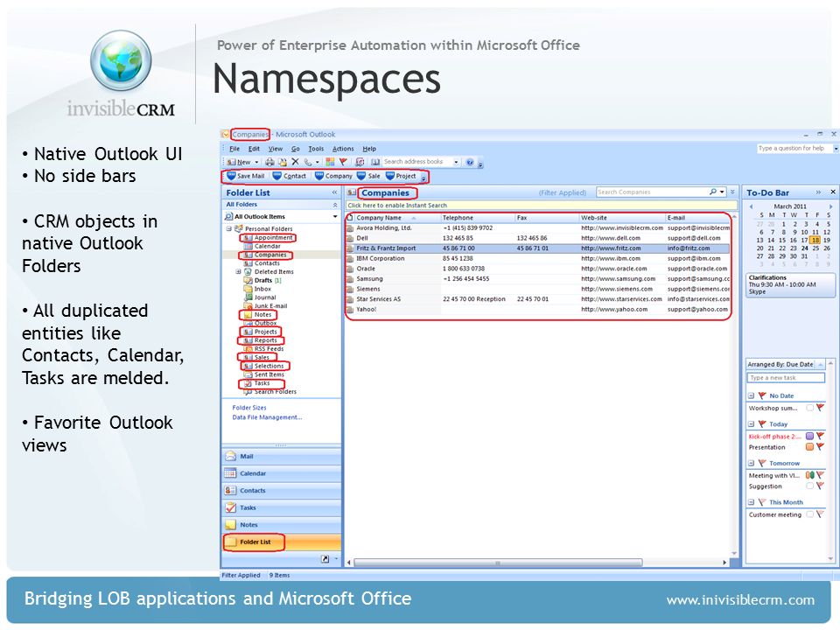Click here to enable Instant Search bar
840x630 pixels.
(541, 205)
